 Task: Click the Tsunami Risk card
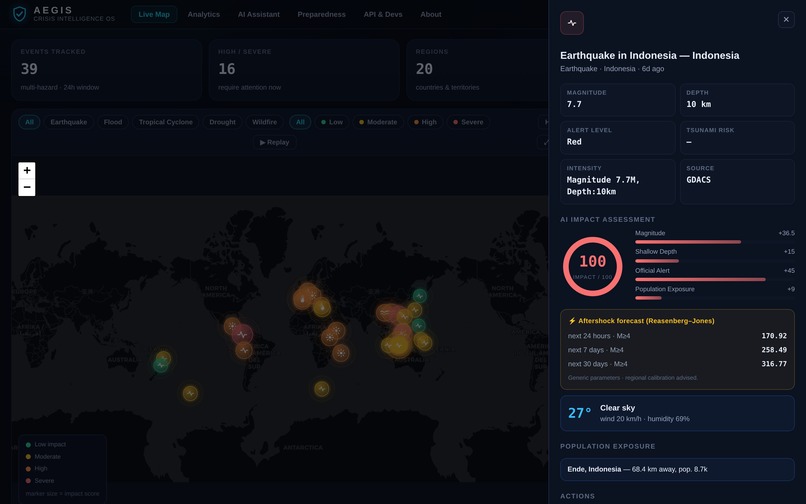pos(737,137)
